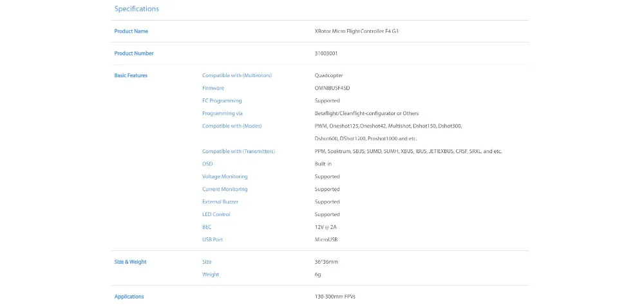Select the OMNIBUSF4SD firmware value
The width and height of the screenshot is (644, 305).
pos(332,88)
